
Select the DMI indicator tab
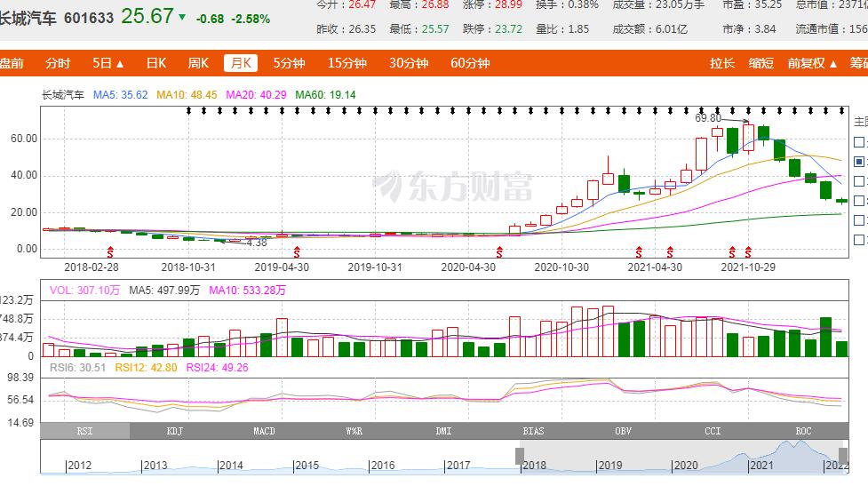point(444,431)
